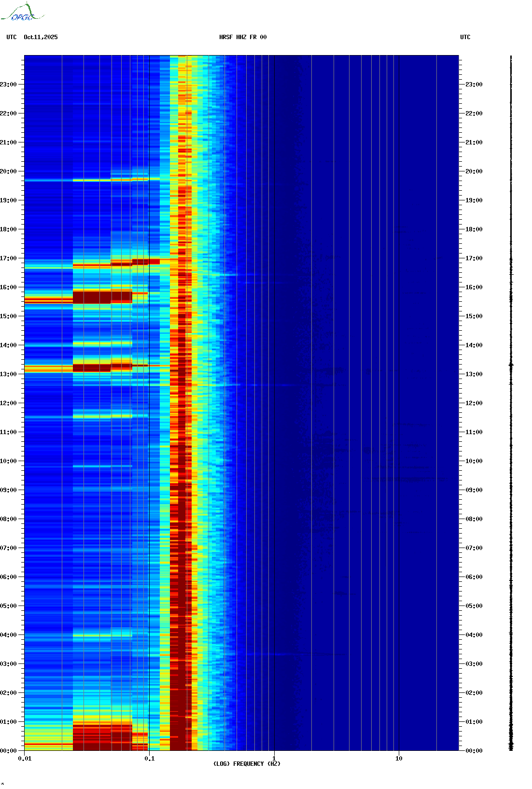532x789 pixels.
Task: Click the 04:00 label on right time axis
Action: click(474, 635)
